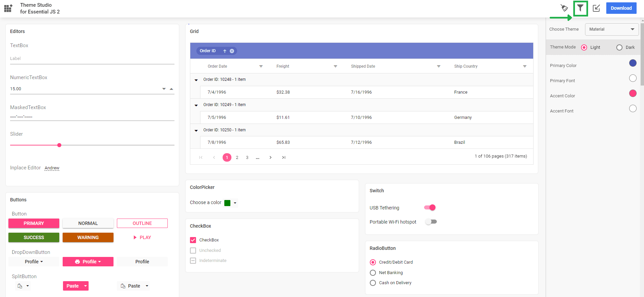644x297 pixels.
Task: Click the PLAY button with triangle icon
Action: tap(142, 237)
